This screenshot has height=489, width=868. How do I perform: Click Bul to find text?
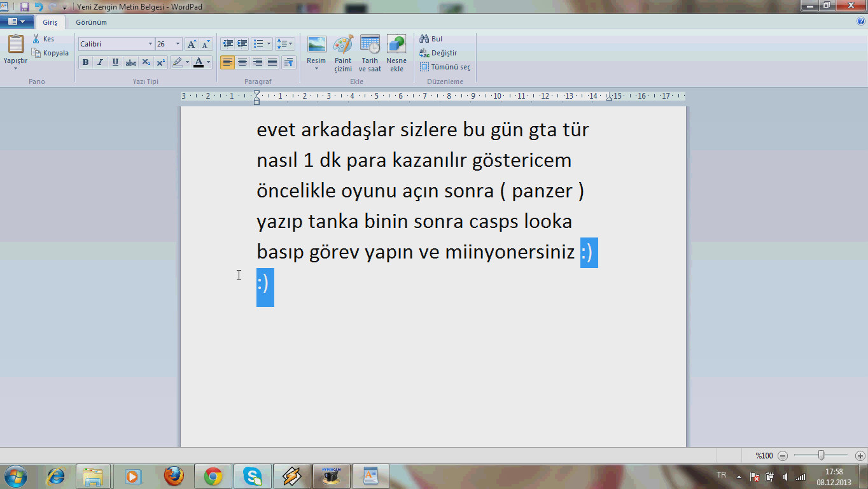pyautogui.click(x=431, y=39)
